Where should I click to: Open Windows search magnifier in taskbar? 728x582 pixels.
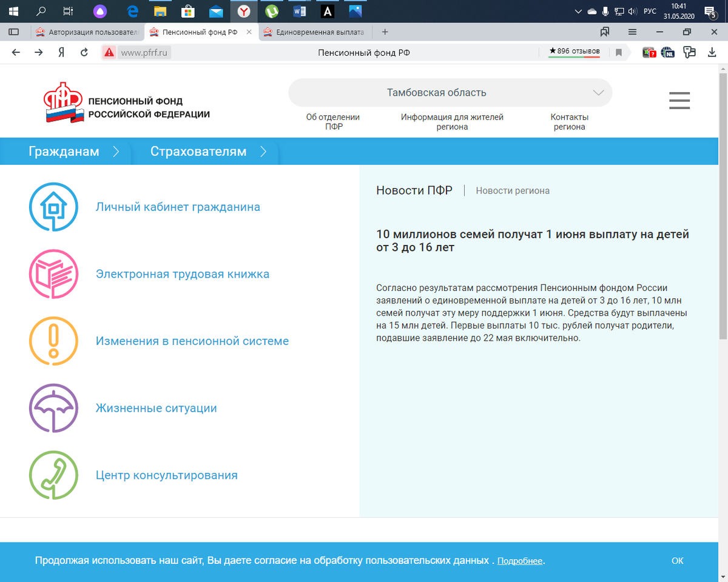(x=42, y=11)
